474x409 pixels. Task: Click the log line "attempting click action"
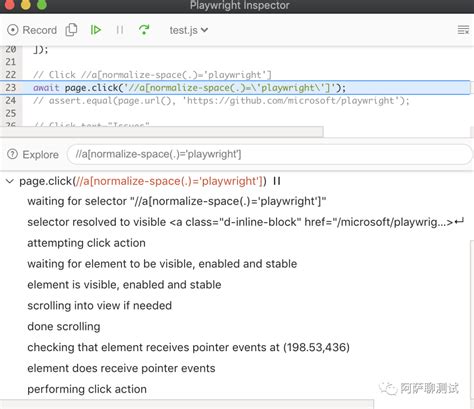point(86,243)
